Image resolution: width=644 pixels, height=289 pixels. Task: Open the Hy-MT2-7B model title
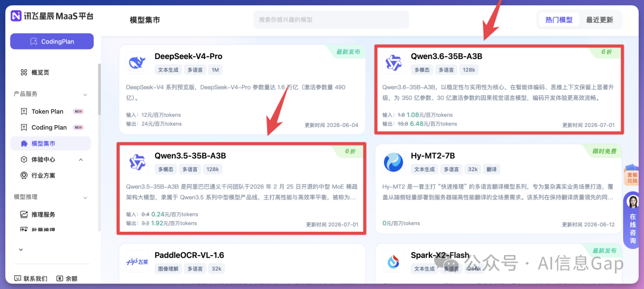433,156
